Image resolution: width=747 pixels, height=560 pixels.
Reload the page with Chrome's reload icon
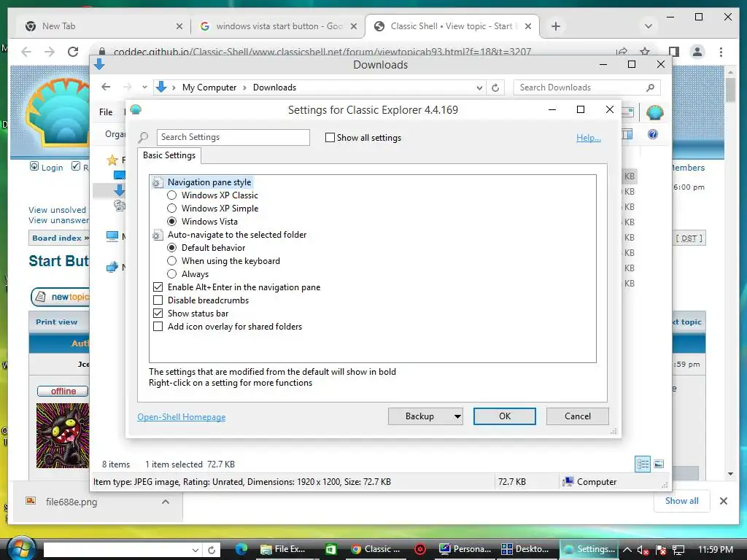coord(73,52)
